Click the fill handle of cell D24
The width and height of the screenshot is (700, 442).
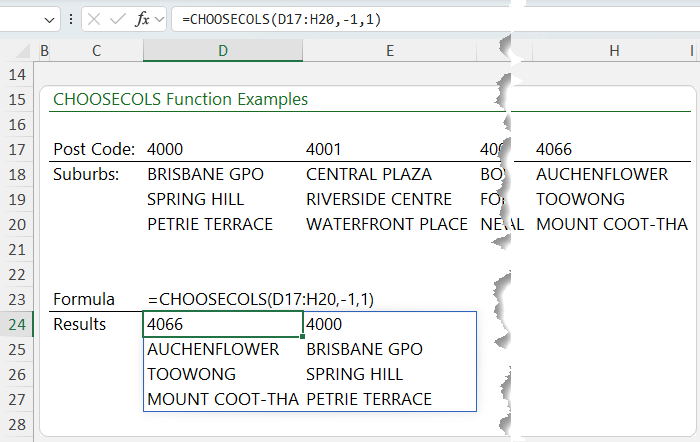point(303,337)
